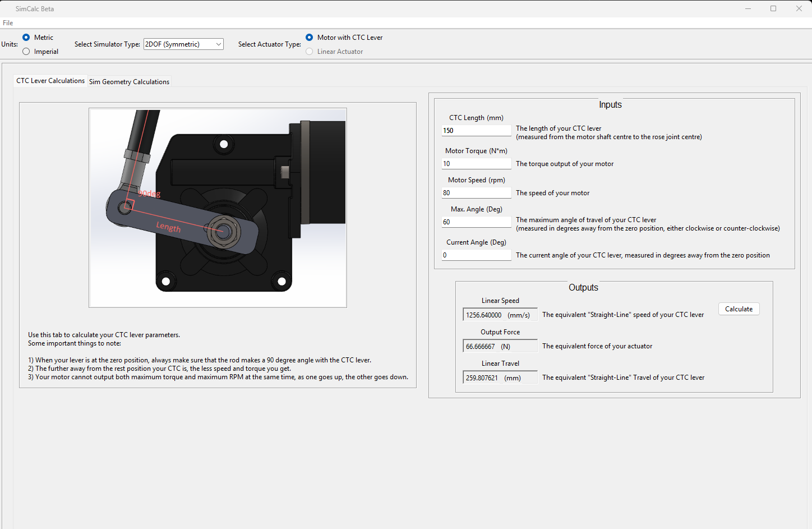The height and width of the screenshot is (529, 812).
Task: Click the Motor Speed input field
Action: click(x=476, y=193)
